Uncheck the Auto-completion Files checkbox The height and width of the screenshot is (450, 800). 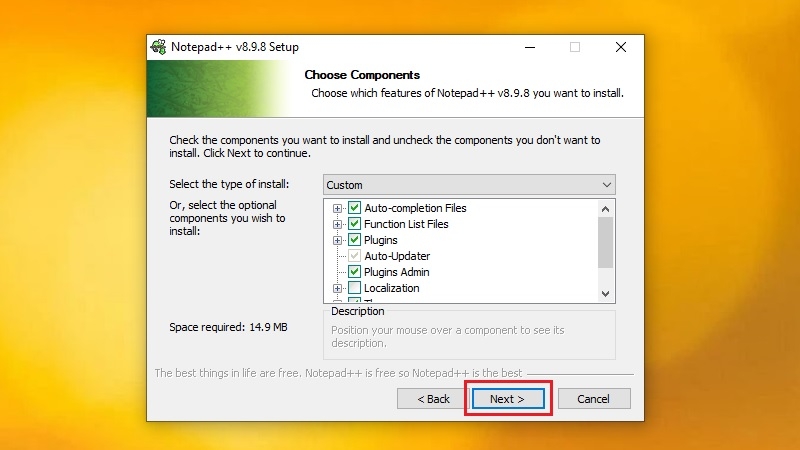pos(354,208)
